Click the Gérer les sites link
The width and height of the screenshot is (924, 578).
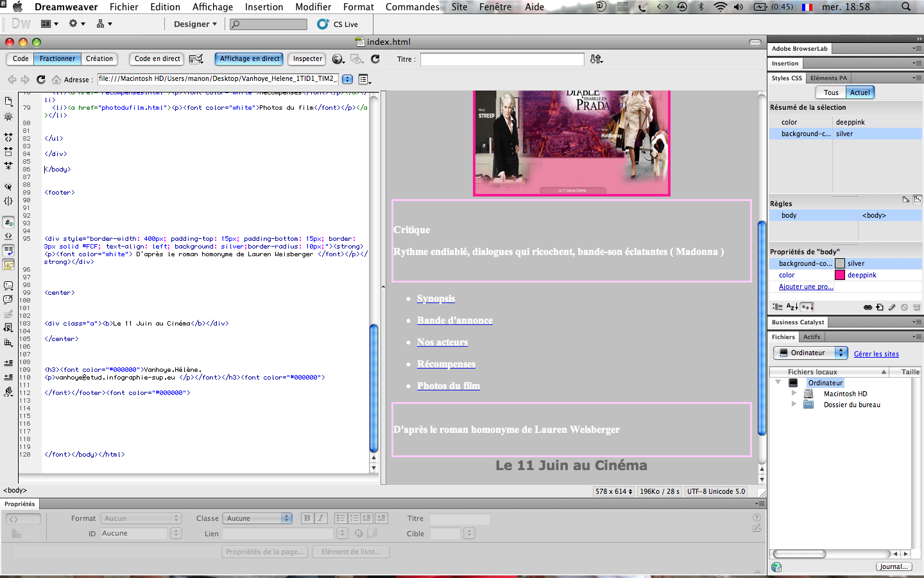point(876,354)
